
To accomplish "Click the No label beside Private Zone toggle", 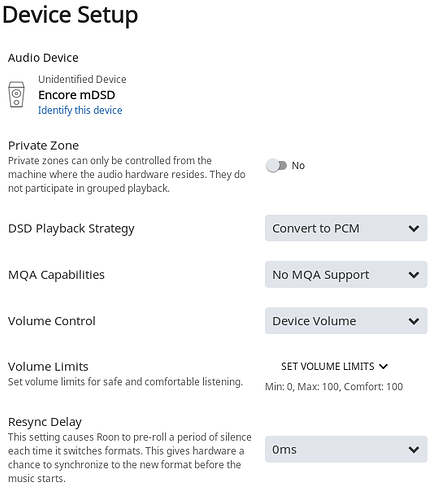I will pyautogui.click(x=298, y=166).
